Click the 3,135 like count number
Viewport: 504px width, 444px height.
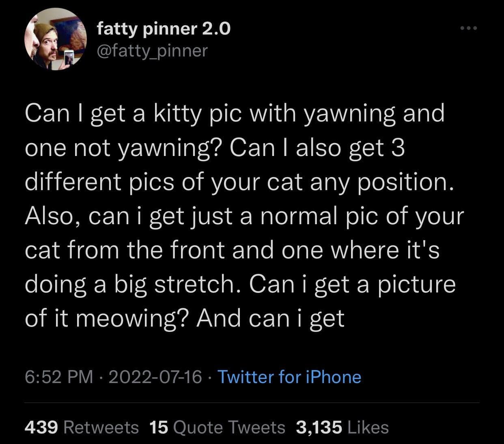319,427
